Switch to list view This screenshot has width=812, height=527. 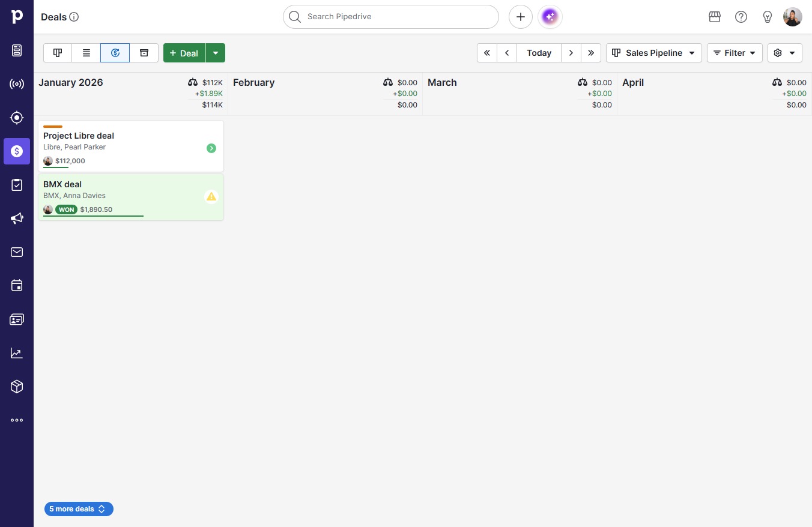click(x=86, y=53)
